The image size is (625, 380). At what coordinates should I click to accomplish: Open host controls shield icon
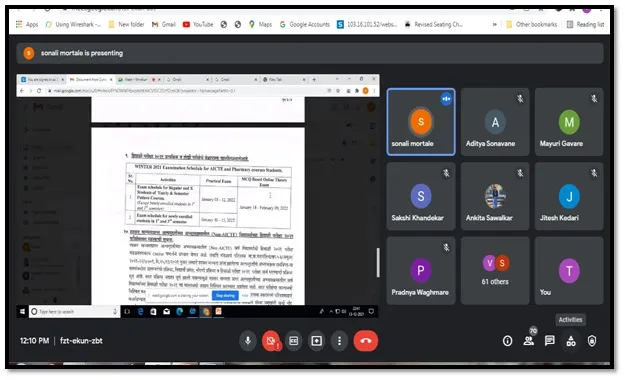[592, 341]
